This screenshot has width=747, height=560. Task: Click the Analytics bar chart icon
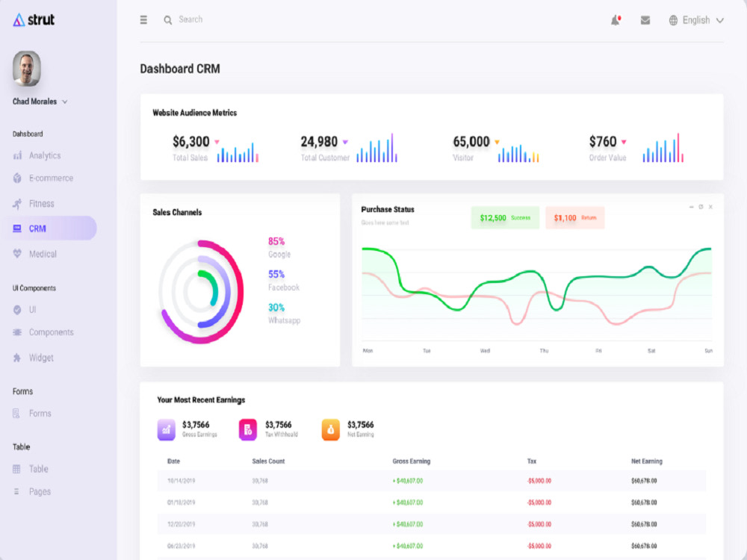(x=17, y=155)
